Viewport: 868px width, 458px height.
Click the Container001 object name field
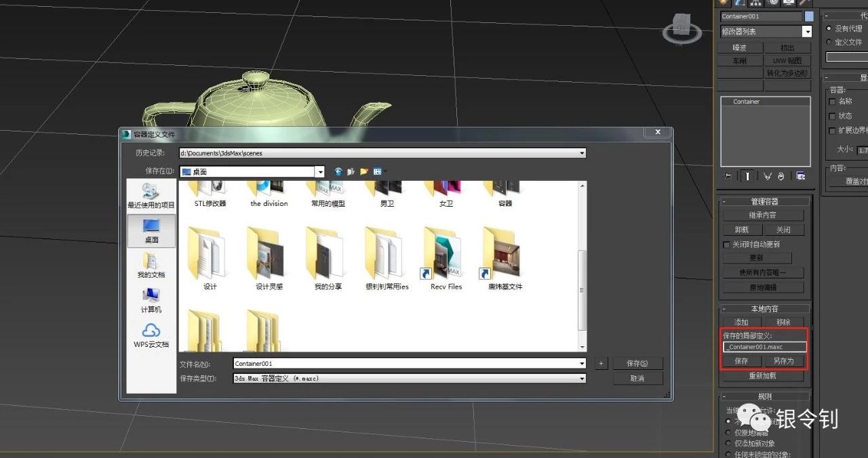pos(761,16)
